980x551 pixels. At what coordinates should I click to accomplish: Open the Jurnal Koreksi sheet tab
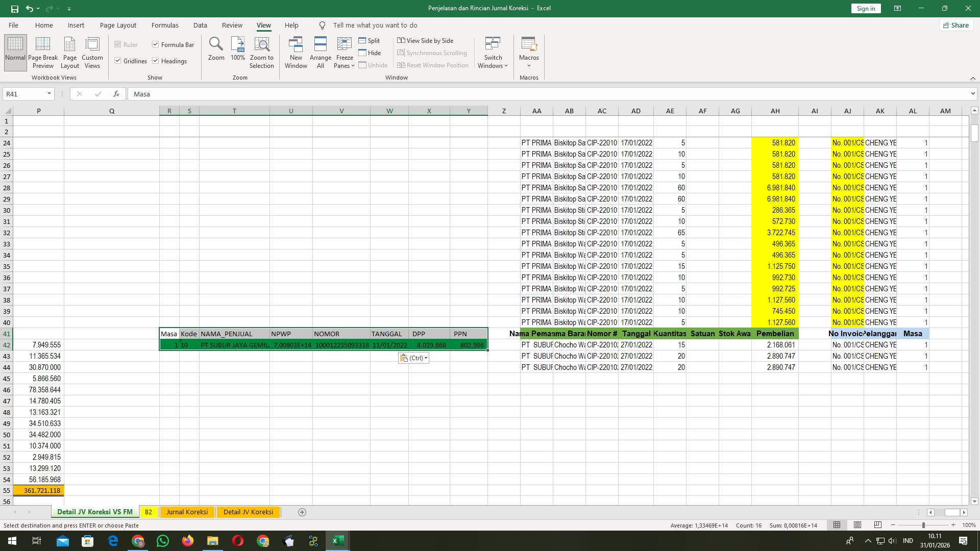pyautogui.click(x=187, y=512)
